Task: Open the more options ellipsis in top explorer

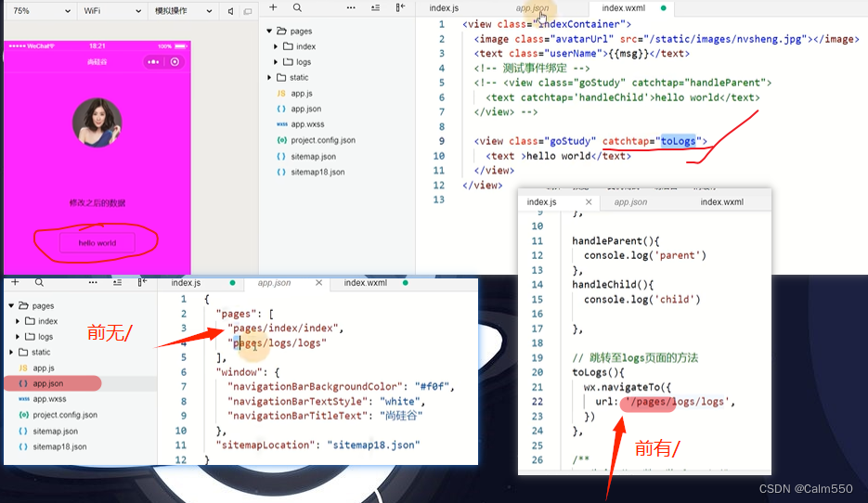Action: pyautogui.click(x=351, y=7)
